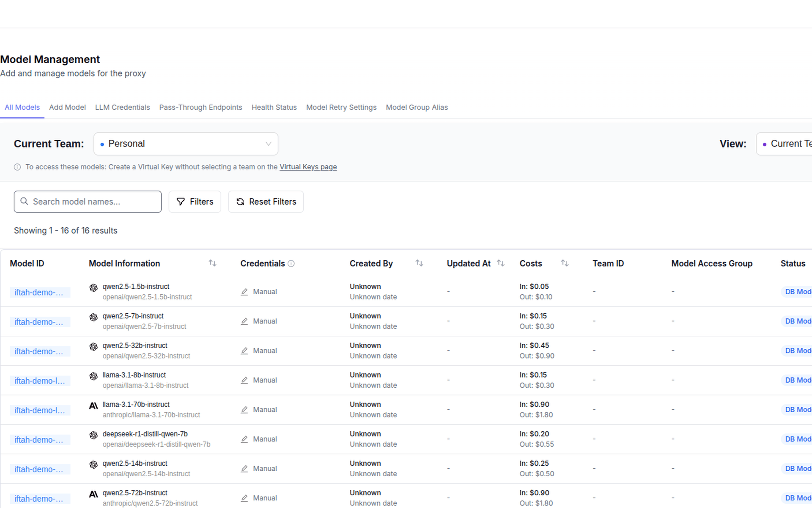Viewport: 812px width, 508px height.
Task: Click DB Model badge on qwen2.5-1.5b-instruct row
Action: [797, 292]
